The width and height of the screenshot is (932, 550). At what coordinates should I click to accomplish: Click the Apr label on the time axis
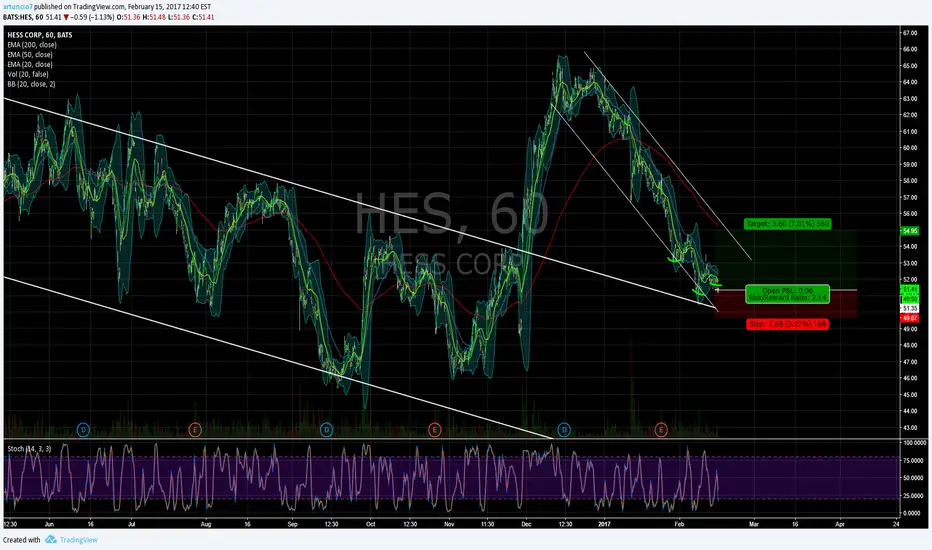(x=840, y=524)
